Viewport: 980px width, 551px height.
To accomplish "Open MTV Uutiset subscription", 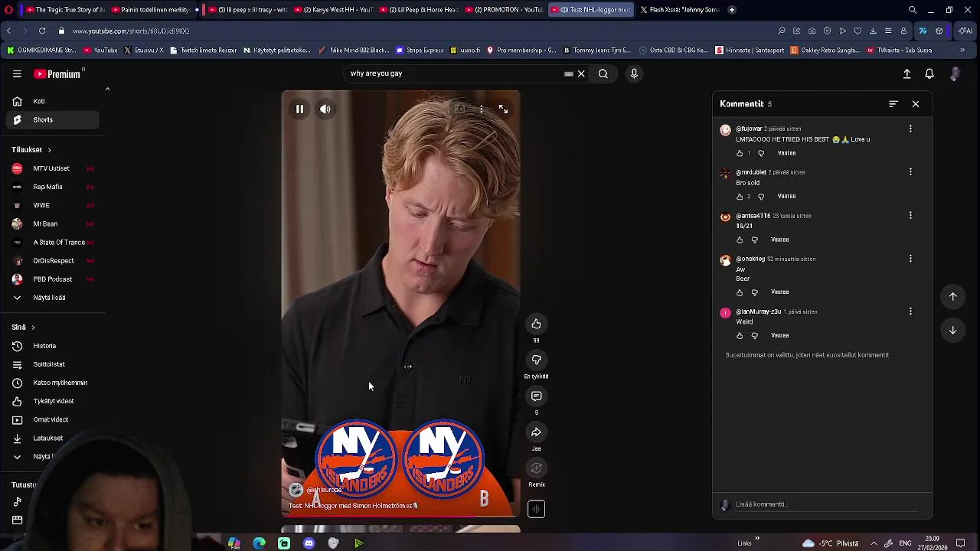I will (52, 168).
